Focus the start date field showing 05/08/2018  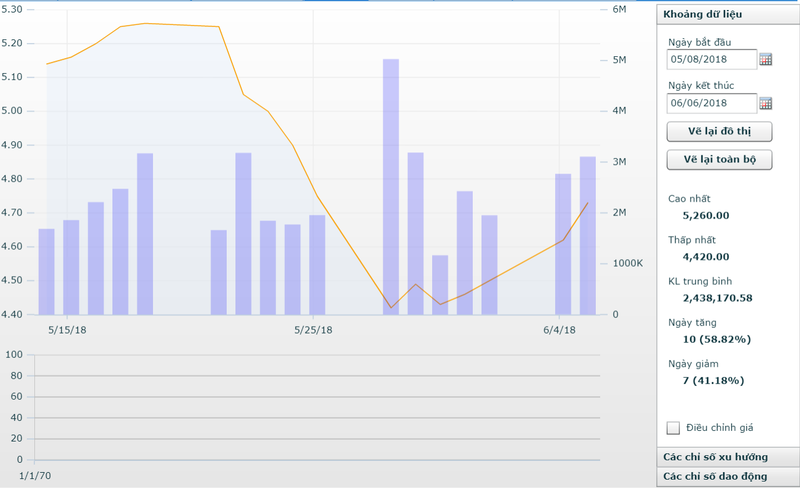click(x=711, y=59)
